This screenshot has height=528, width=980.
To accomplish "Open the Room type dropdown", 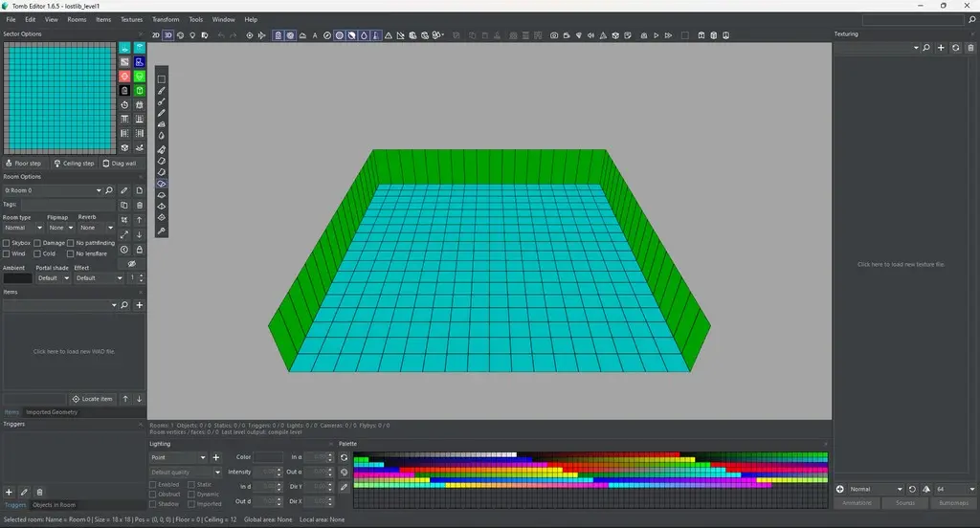I will click(23, 228).
